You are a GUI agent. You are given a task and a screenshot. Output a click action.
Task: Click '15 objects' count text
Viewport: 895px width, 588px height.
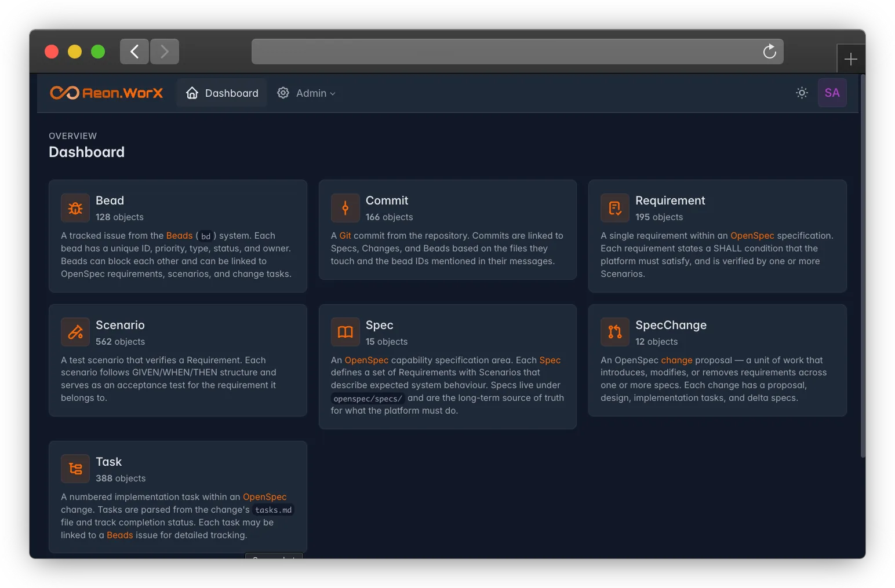click(x=387, y=342)
